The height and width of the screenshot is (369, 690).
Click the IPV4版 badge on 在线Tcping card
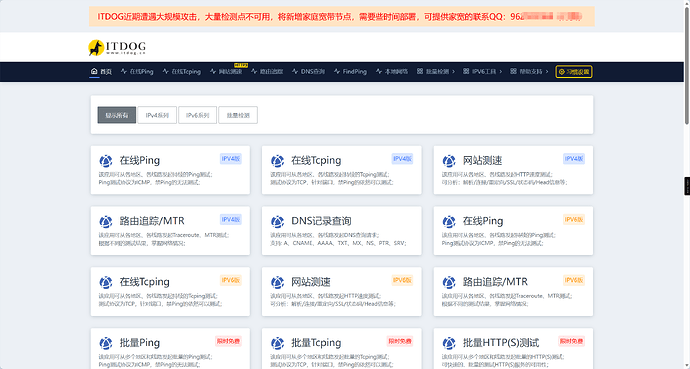click(402, 159)
